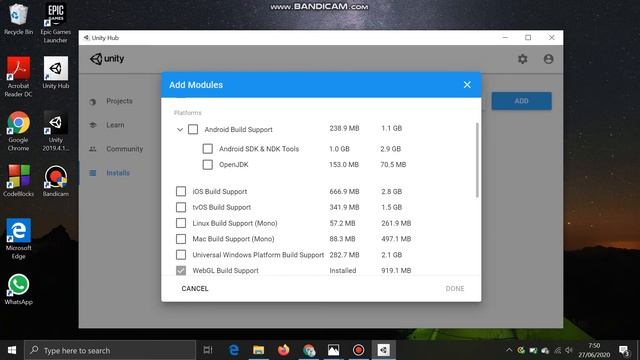Check Universal Windows Platform Build Support
Image resolution: width=640 pixels, height=360 pixels.
(x=181, y=255)
